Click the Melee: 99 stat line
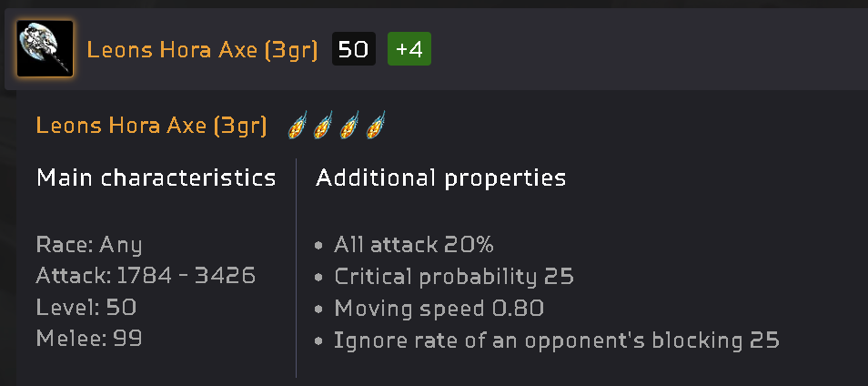868x386 pixels. point(89,339)
